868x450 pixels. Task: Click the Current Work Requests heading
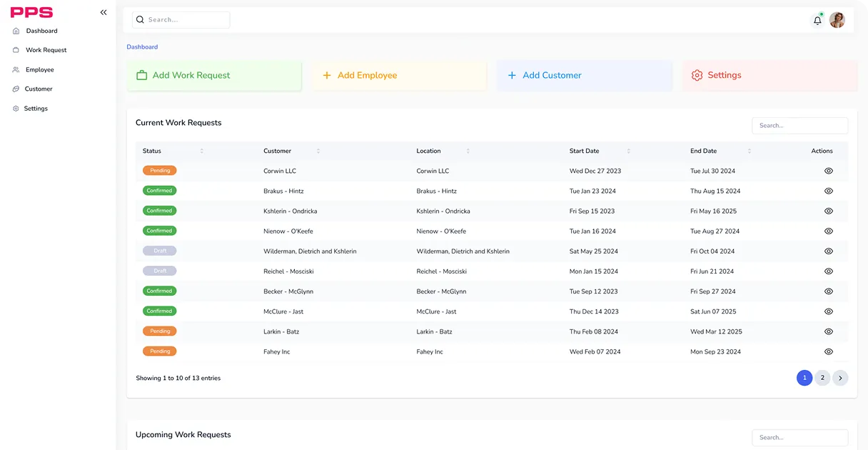(x=178, y=123)
